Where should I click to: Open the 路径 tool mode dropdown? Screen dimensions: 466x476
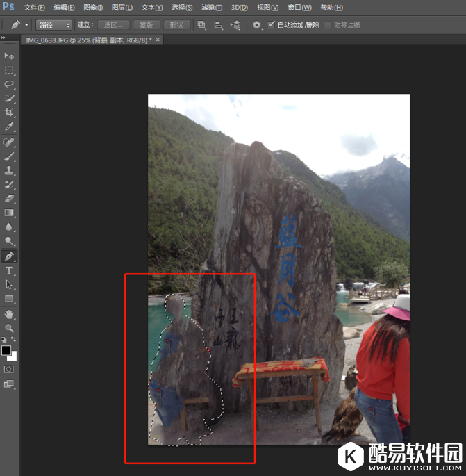[55, 25]
